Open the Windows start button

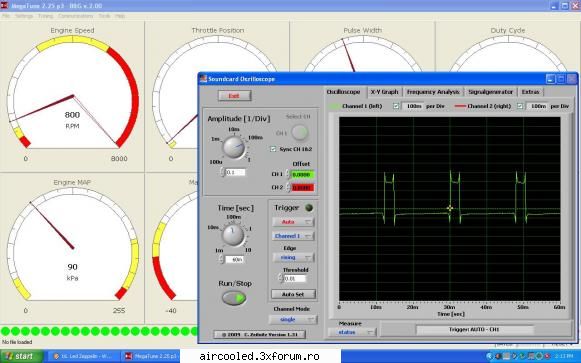click(21, 356)
